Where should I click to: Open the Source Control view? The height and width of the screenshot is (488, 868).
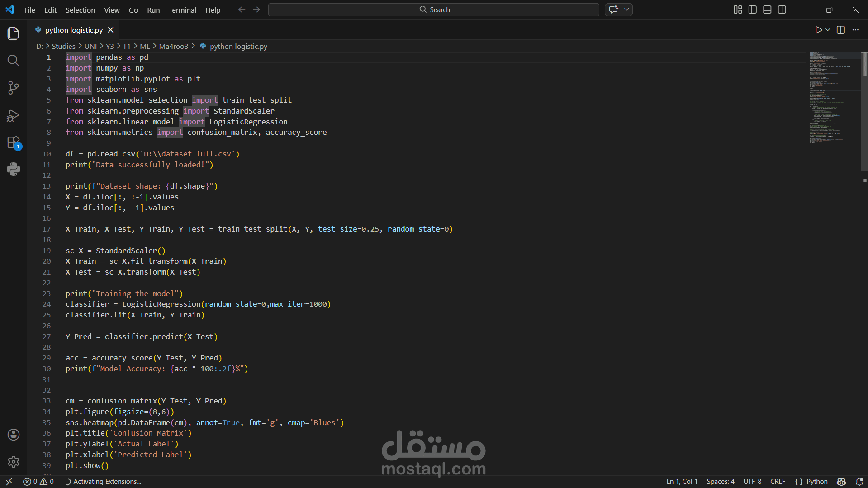(x=14, y=88)
